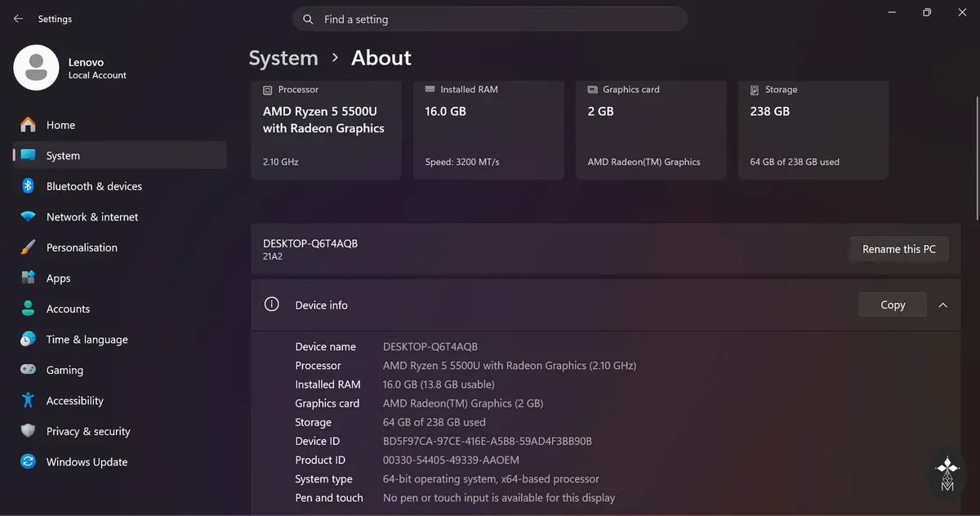
Task: Click the breadcrumb chevron after System
Action: pyautogui.click(x=335, y=58)
